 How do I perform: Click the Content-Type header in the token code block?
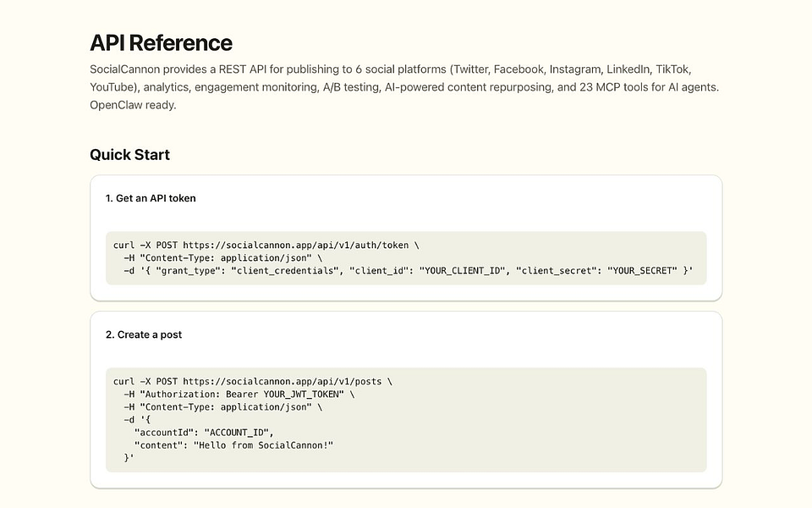pyautogui.click(x=226, y=257)
